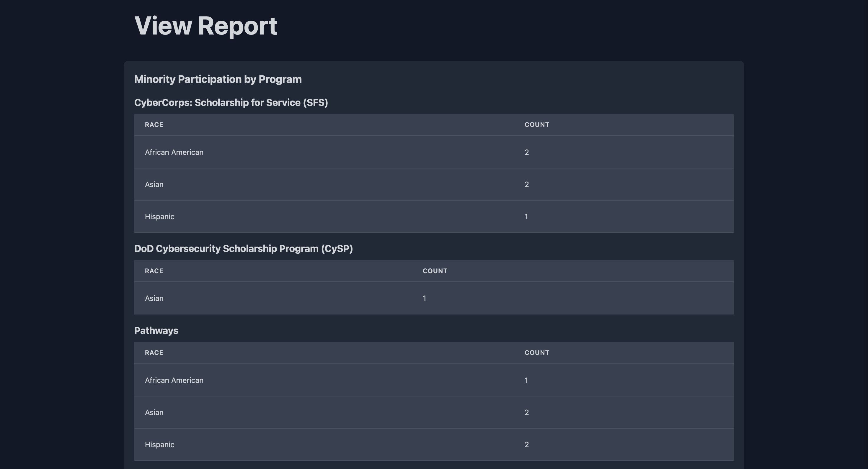Click the CyberCorps Scholarship for Service heading
868x469 pixels.
click(x=231, y=103)
